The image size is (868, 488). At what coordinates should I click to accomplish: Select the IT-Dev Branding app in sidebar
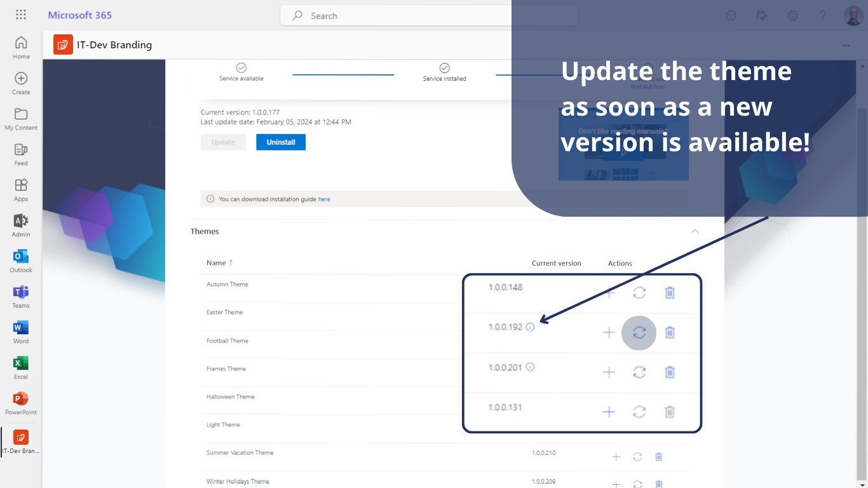pos(21,442)
